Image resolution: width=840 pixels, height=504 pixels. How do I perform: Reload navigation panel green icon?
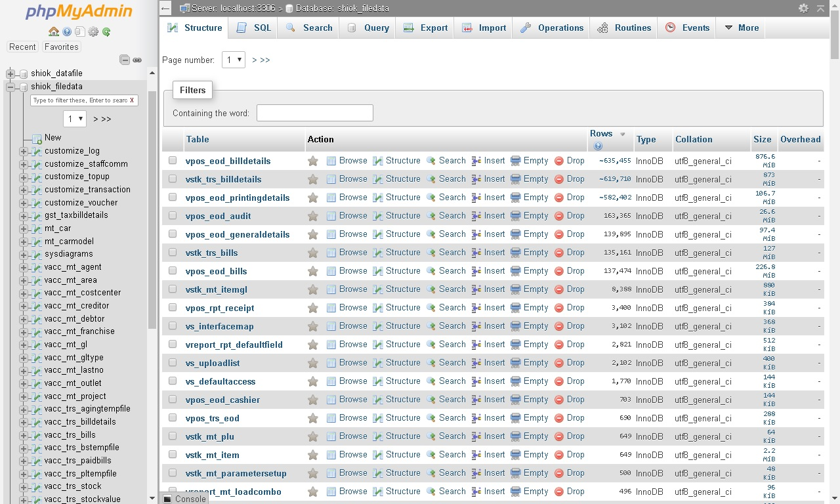pyautogui.click(x=106, y=31)
